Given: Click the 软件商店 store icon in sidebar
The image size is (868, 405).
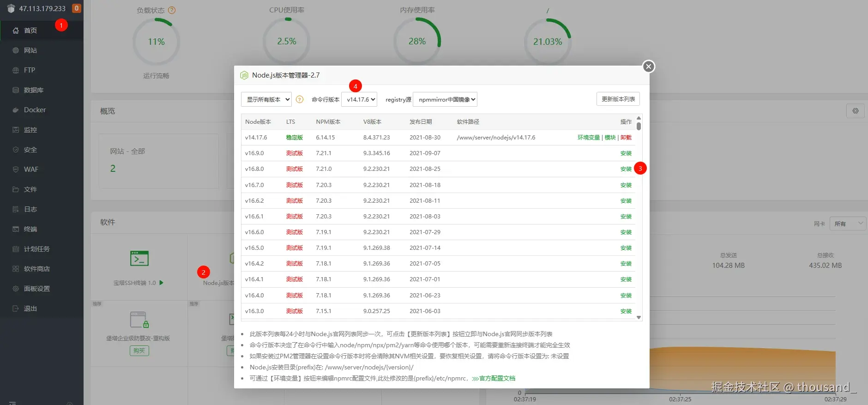Looking at the screenshot, I should click(x=16, y=269).
